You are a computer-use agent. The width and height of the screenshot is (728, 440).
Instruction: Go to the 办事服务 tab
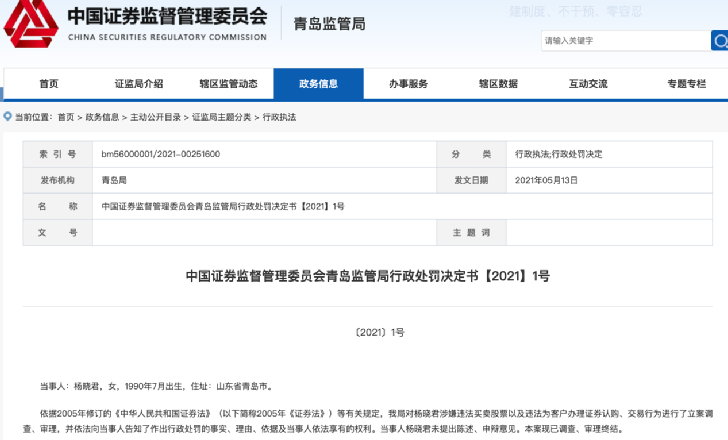click(408, 84)
